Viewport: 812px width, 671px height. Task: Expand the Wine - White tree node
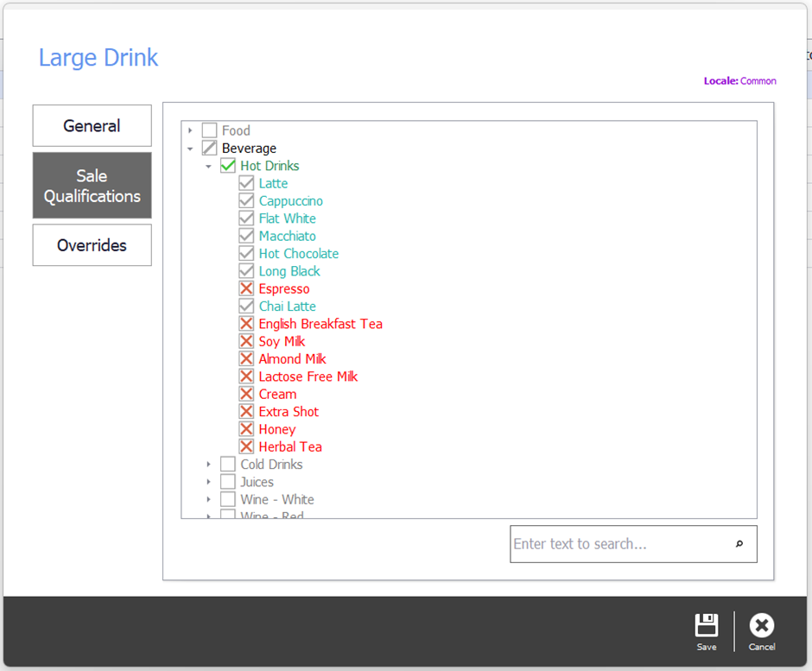coord(209,500)
